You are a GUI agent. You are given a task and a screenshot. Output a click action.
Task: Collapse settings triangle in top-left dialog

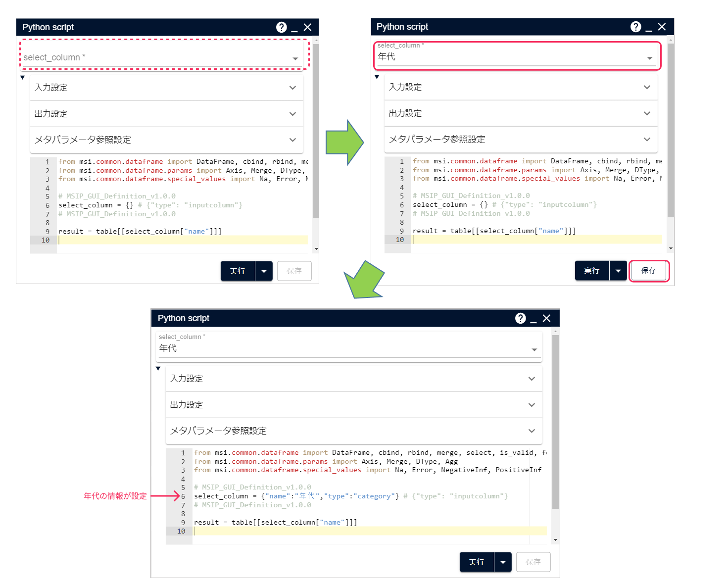(23, 78)
